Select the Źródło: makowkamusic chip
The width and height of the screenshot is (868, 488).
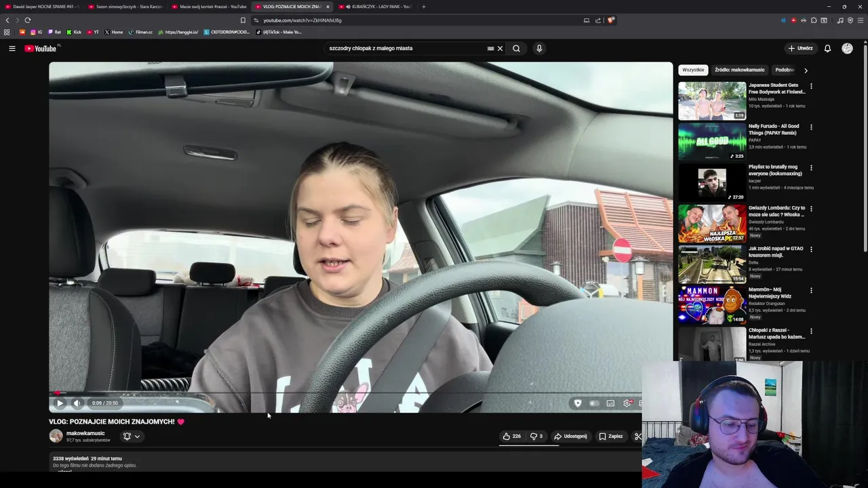[x=740, y=70]
